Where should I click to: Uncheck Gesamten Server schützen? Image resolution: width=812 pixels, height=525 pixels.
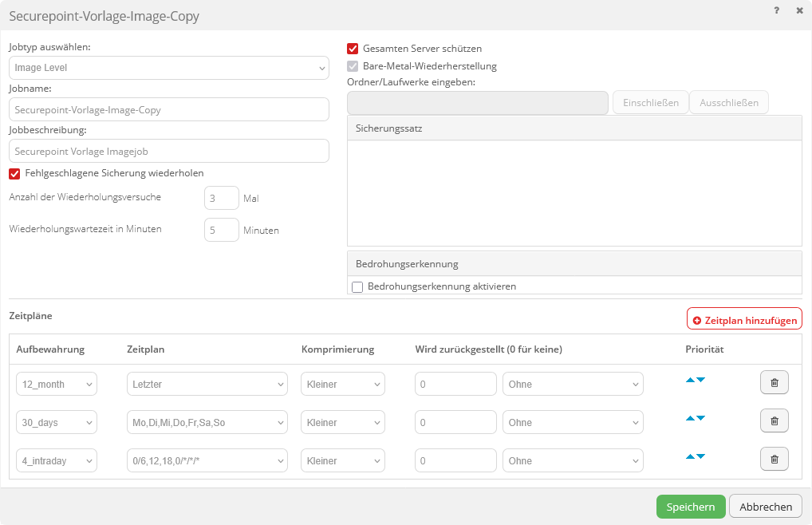point(353,49)
